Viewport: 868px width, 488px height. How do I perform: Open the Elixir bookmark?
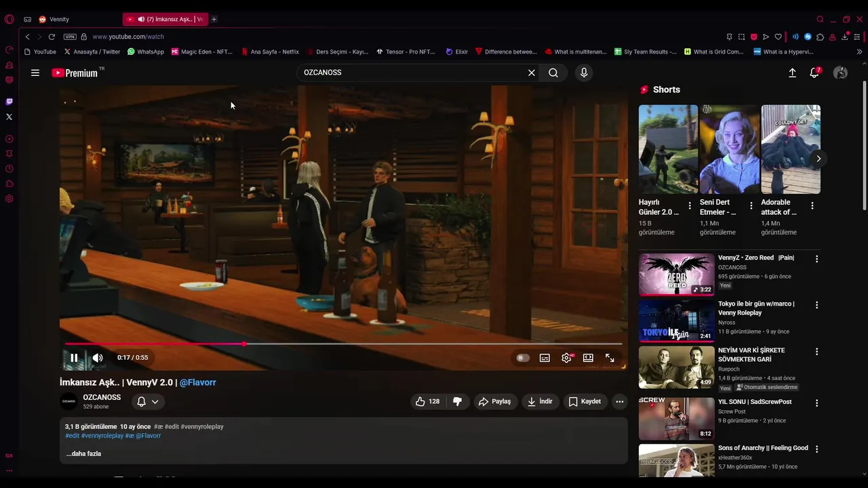click(x=456, y=52)
